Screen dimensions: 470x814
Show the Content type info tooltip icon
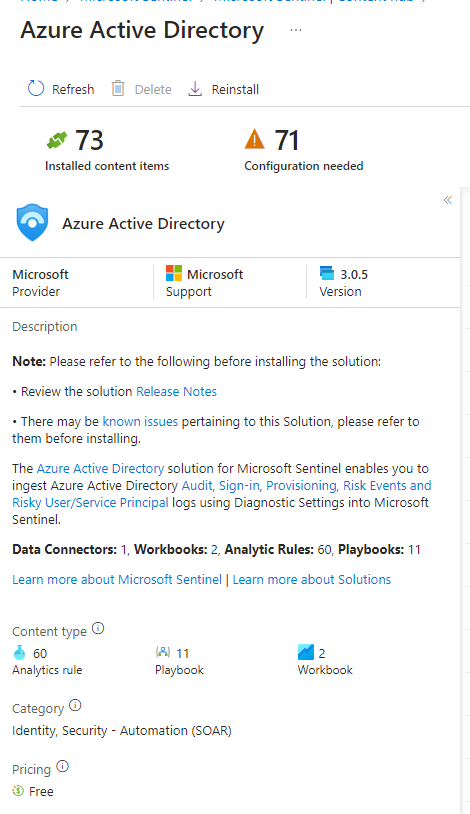point(98,629)
